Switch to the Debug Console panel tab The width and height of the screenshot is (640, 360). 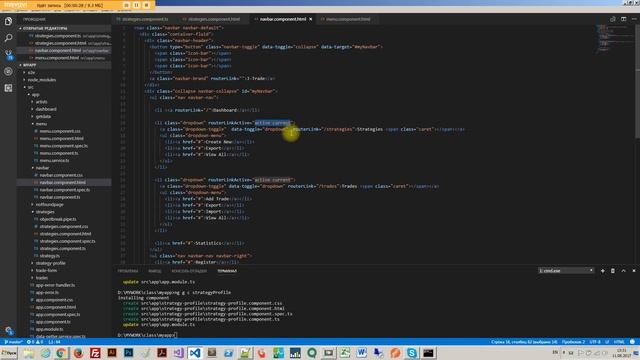[189, 271]
